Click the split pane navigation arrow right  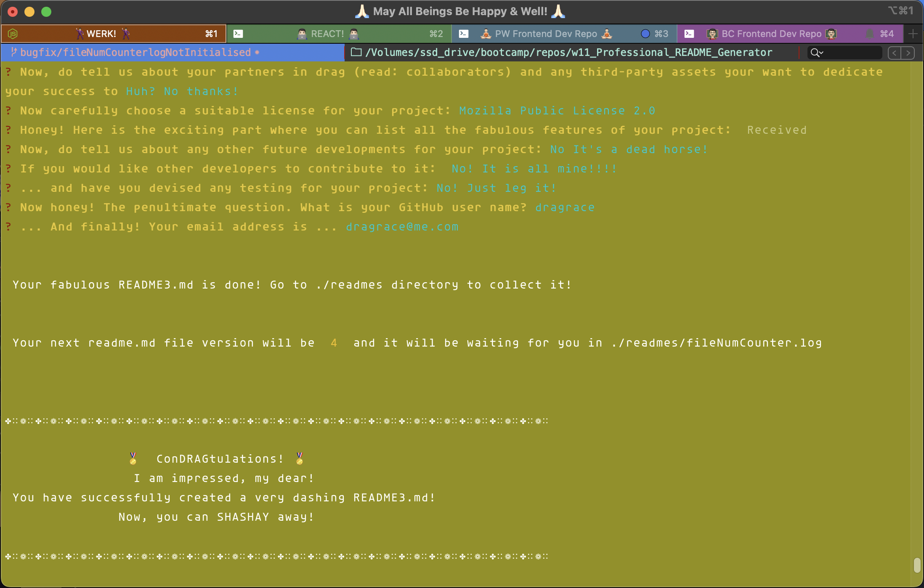(908, 53)
